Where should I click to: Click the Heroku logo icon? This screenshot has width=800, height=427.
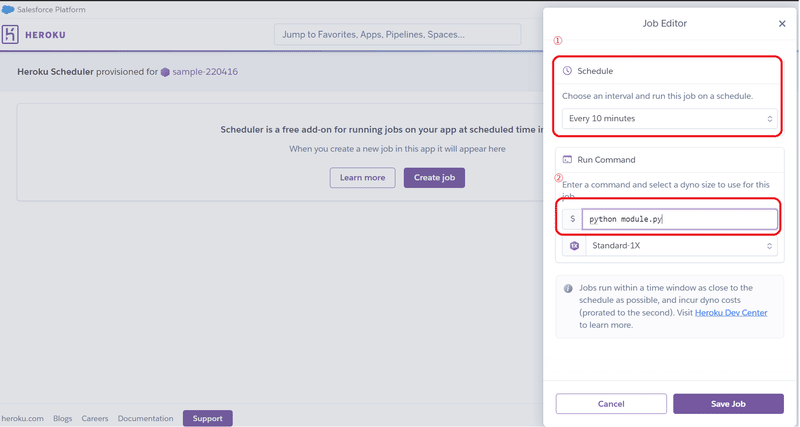10,34
